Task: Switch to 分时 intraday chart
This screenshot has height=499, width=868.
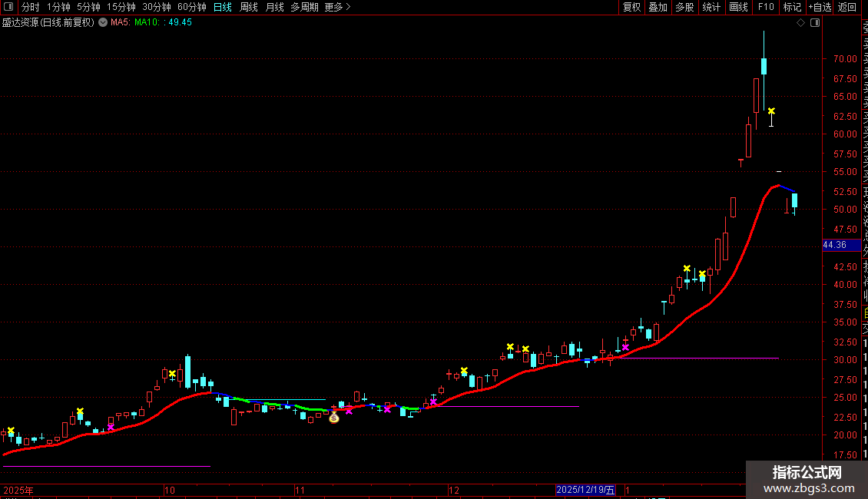Action: 31,7
